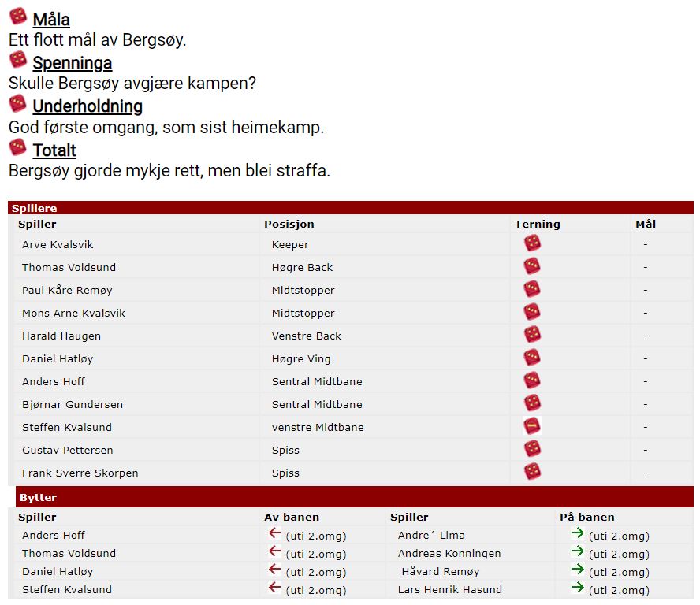The image size is (700, 605).
Task: Click red off-pitch arrow for Daniel Hatløy substitution
Action: [274, 569]
